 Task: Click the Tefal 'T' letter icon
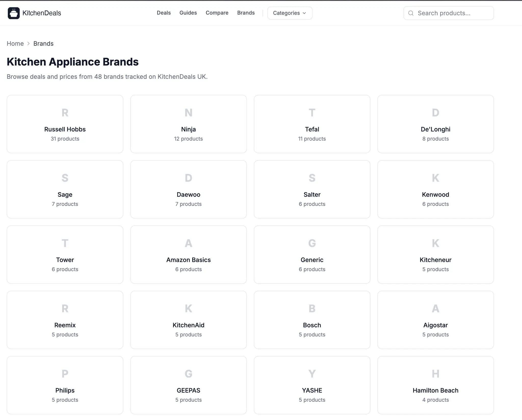click(x=312, y=113)
